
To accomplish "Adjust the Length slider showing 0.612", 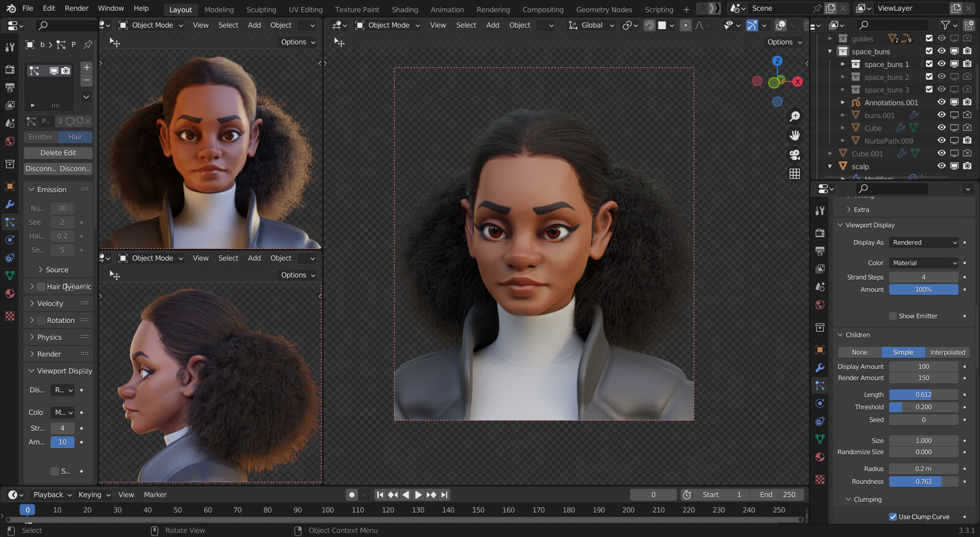I will (x=924, y=395).
